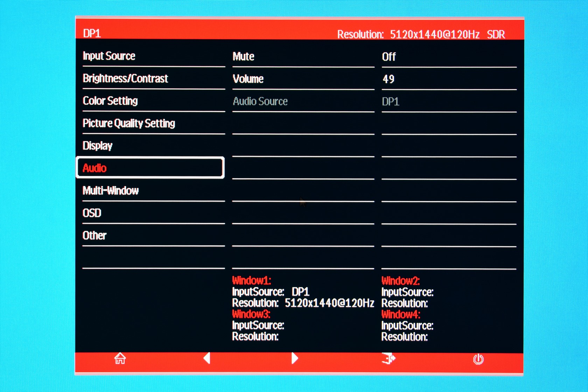Click Window1 resolution 5120x1440@120Hz text
The height and width of the screenshot is (392, 588).
(329, 303)
